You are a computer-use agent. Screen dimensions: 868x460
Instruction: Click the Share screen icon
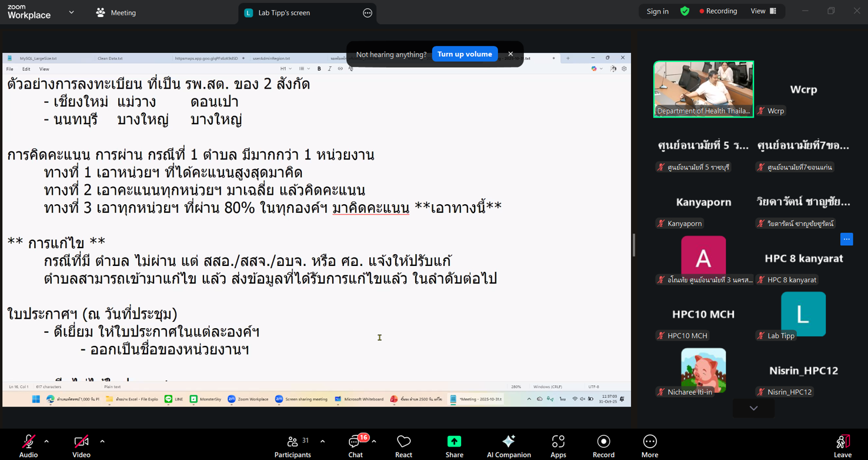[x=454, y=445]
